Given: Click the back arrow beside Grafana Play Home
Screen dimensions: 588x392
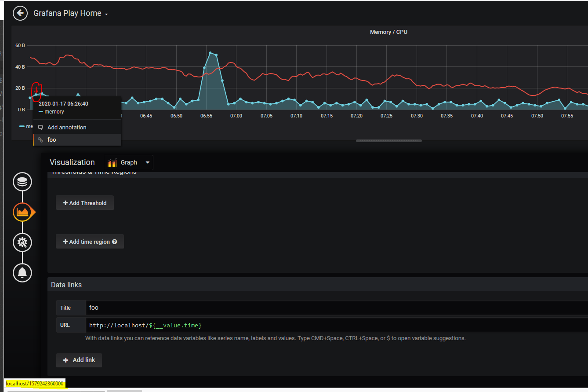Looking at the screenshot, I should [20, 13].
